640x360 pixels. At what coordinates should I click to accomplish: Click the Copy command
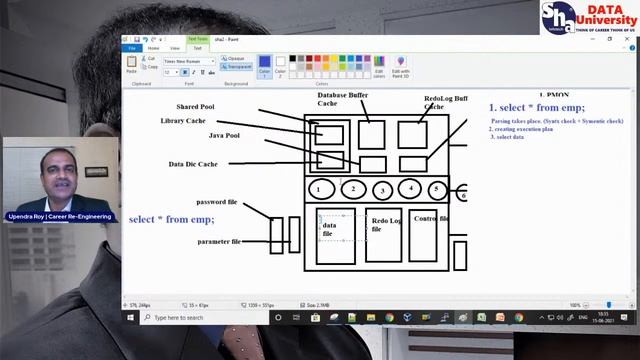click(149, 67)
